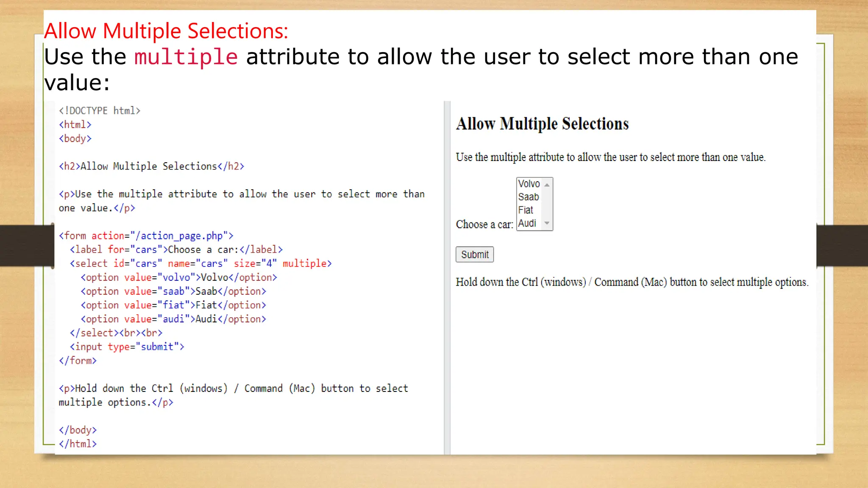
Task: Click the 'Allow Multiple Selections' rendered heading
Action: point(542,124)
